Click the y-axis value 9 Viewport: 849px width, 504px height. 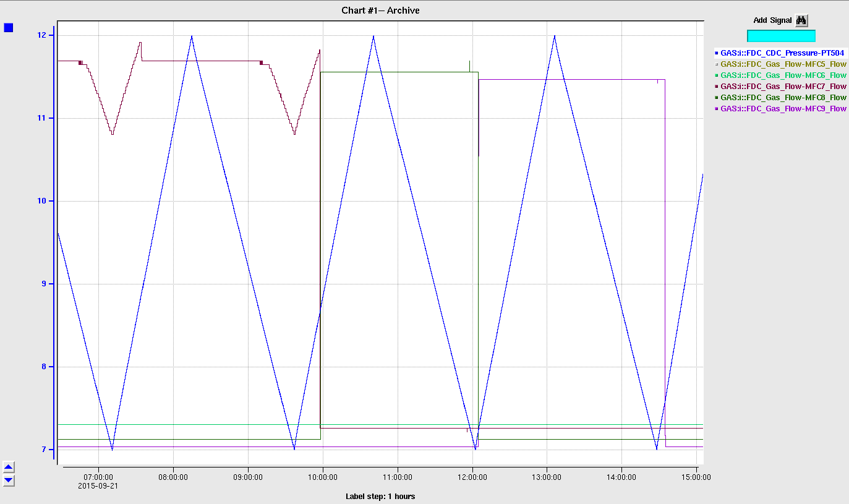43,284
